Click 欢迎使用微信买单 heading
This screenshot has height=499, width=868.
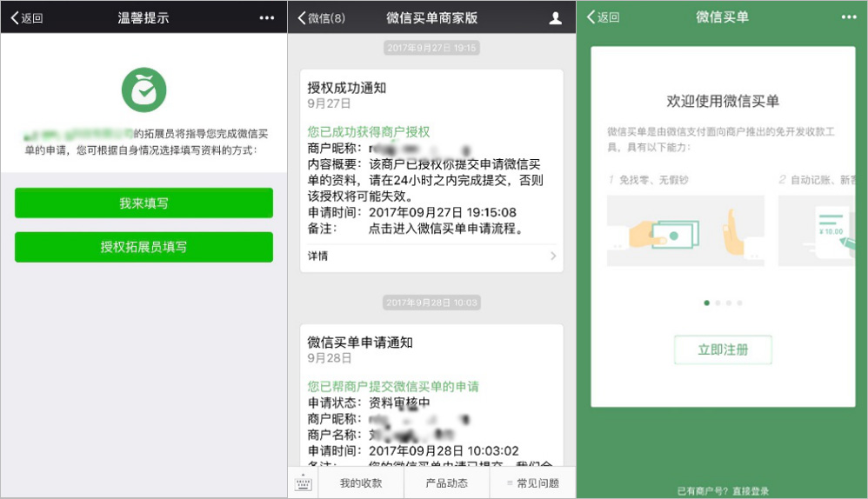coord(723,101)
